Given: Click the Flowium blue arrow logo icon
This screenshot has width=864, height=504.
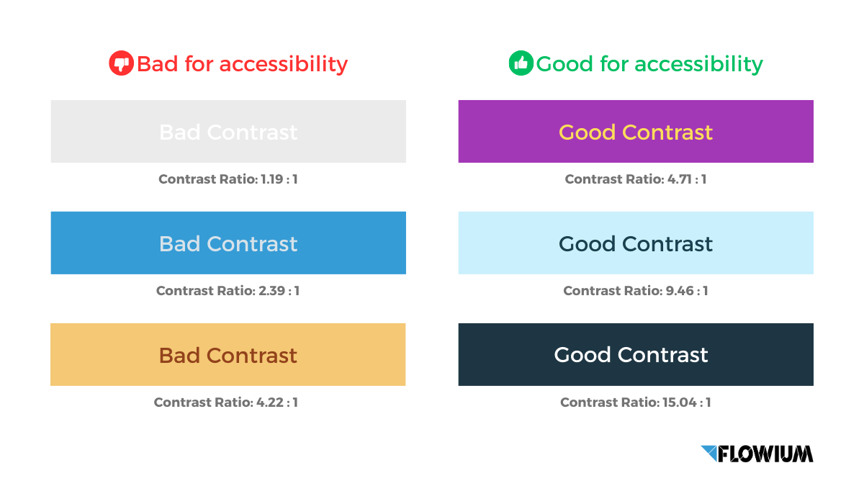Looking at the screenshot, I should pos(709,453).
